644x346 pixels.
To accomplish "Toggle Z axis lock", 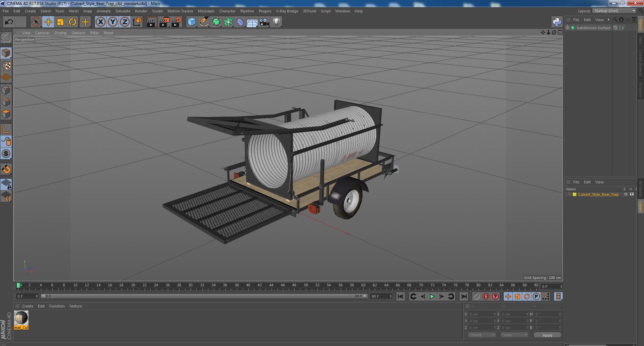I will [125, 22].
